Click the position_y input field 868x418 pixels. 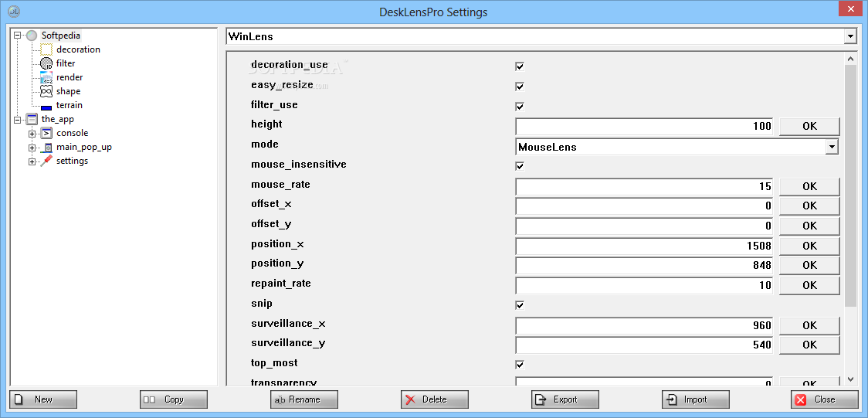pyautogui.click(x=646, y=266)
